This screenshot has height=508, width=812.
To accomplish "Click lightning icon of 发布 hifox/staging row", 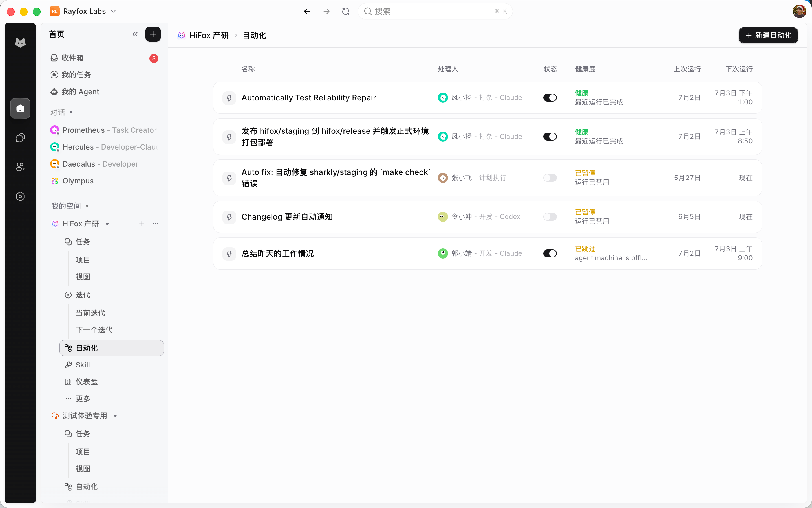I will click(x=229, y=137).
